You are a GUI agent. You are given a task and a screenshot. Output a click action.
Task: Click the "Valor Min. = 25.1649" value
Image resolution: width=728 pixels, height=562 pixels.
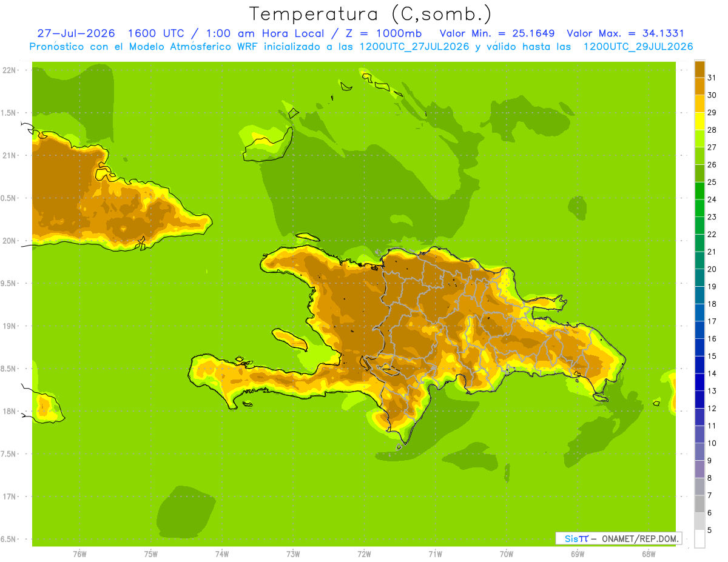pos(497,33)
